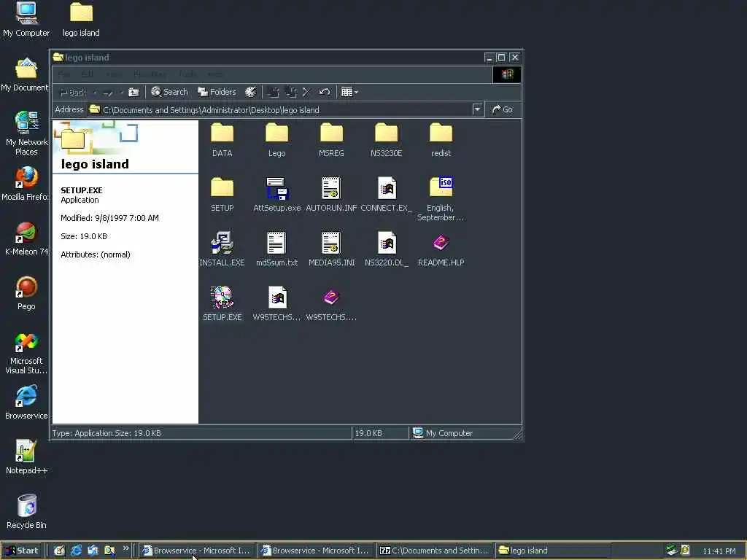The width and height of the screenshot is (747, 560).
Task: Select the English, September ISO folder
Action: (441, 198)
